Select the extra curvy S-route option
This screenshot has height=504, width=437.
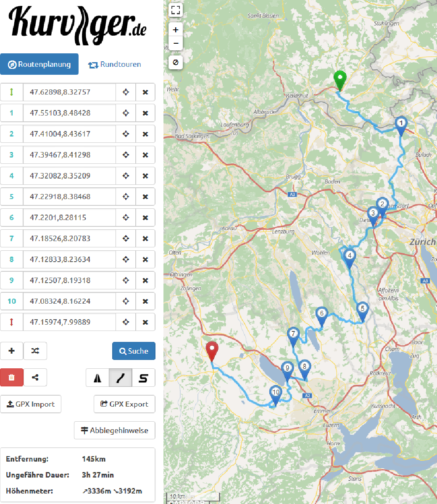144,378
